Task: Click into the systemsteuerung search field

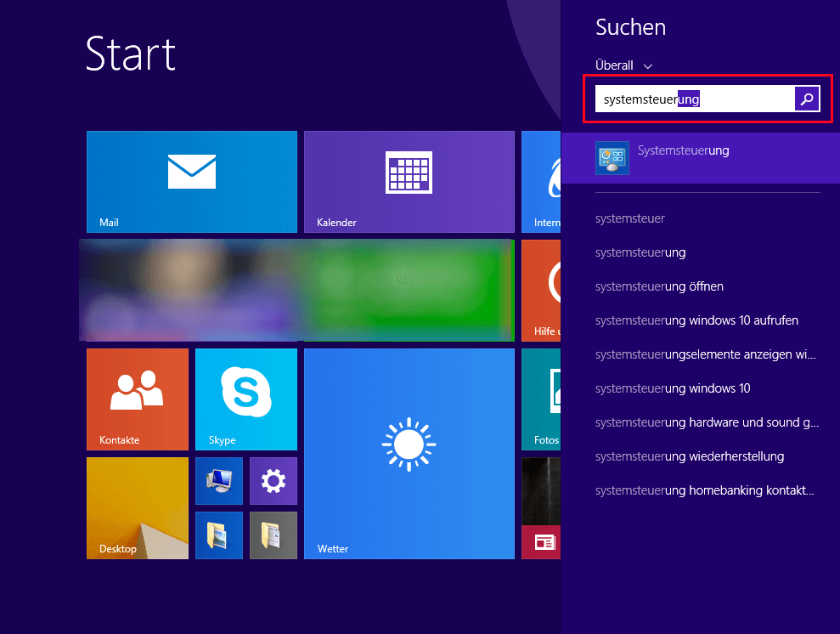Action: coord(695,99)
